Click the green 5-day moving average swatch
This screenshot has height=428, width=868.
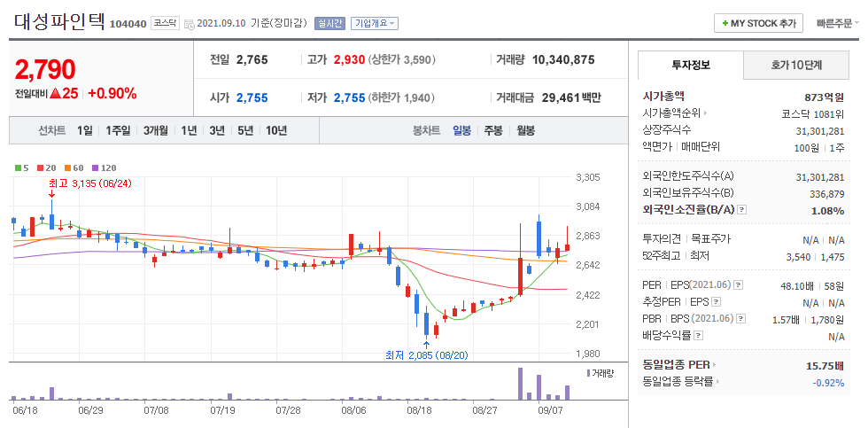pos(19,167)
